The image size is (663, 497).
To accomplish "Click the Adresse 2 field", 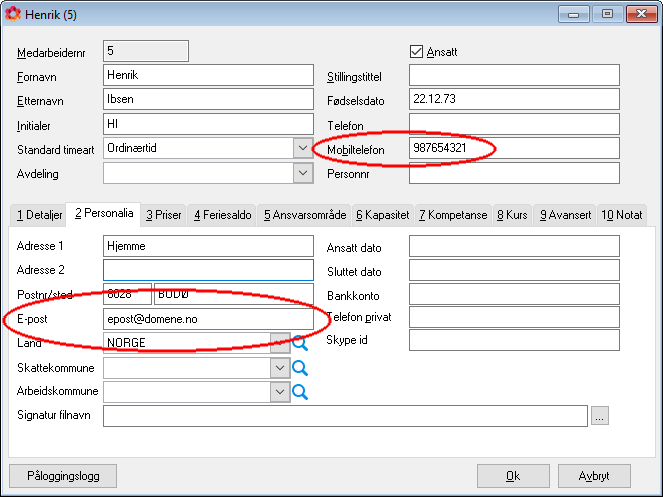I will 208,270.
